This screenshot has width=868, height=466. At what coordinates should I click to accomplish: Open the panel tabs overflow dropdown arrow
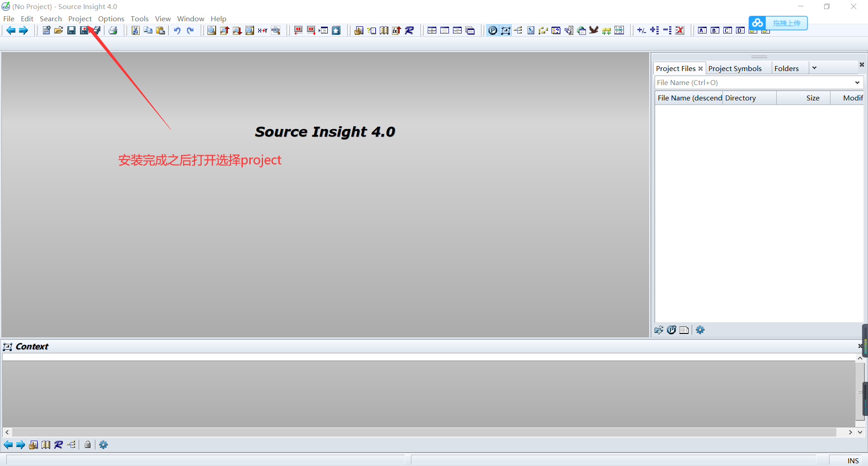[x=815, y=68]
